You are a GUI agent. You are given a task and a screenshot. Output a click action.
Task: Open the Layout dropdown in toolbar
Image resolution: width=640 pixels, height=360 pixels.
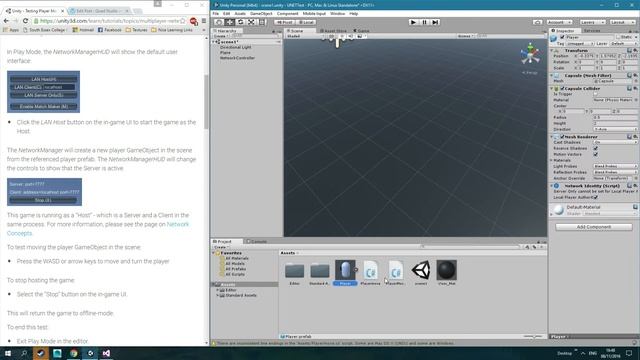click(x=623, y=22)
